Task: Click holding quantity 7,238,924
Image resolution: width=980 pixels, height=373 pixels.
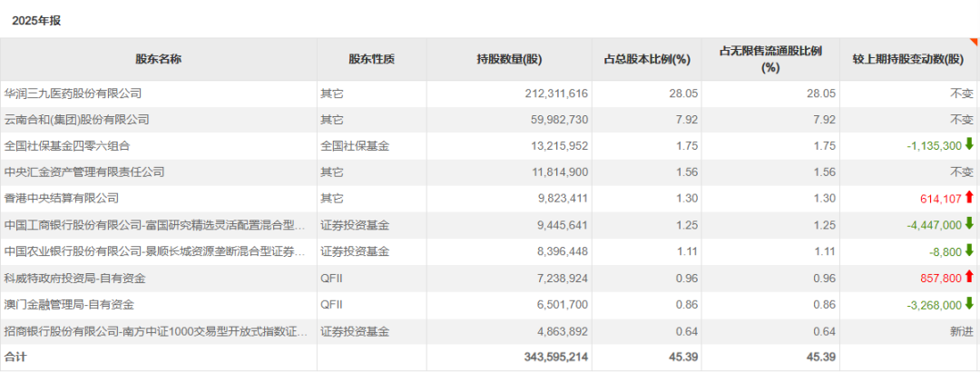Action: (x=563, y=278)
